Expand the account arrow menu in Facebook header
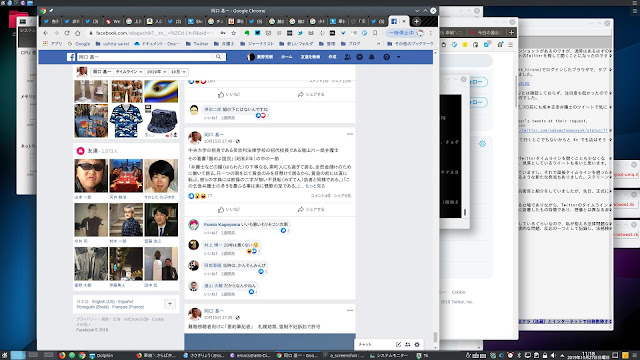Viewport: 640px width, 360px height. pyautogui.click(x=399, y=57)
